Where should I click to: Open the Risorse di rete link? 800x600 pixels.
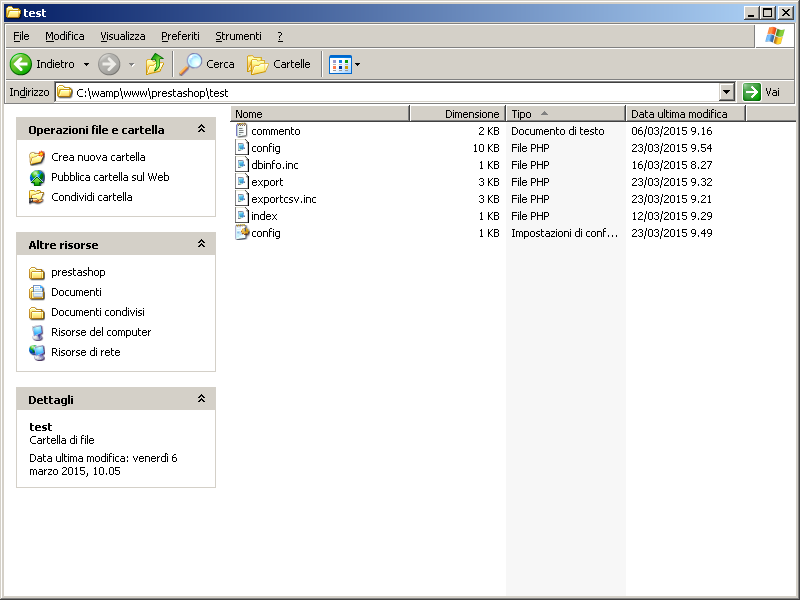(86, 352)
